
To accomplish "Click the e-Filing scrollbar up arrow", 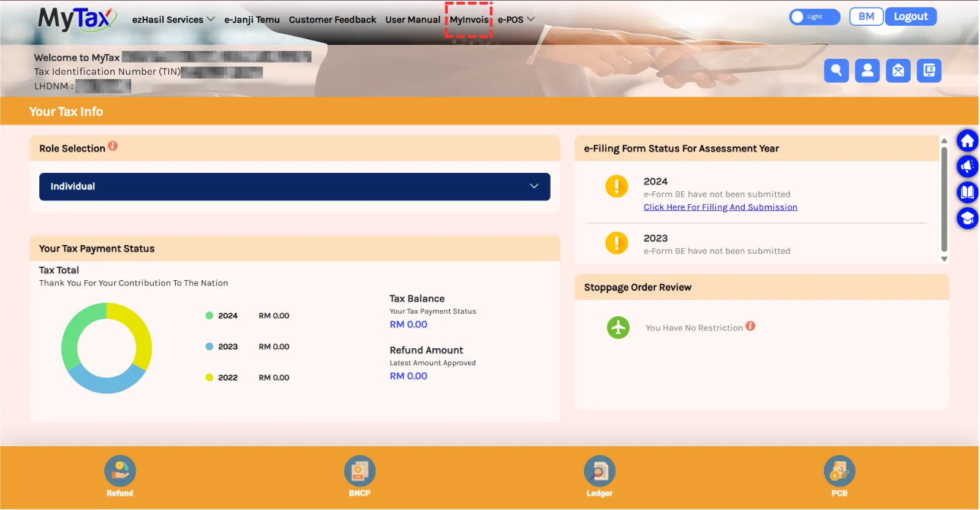I will point(944,140).
